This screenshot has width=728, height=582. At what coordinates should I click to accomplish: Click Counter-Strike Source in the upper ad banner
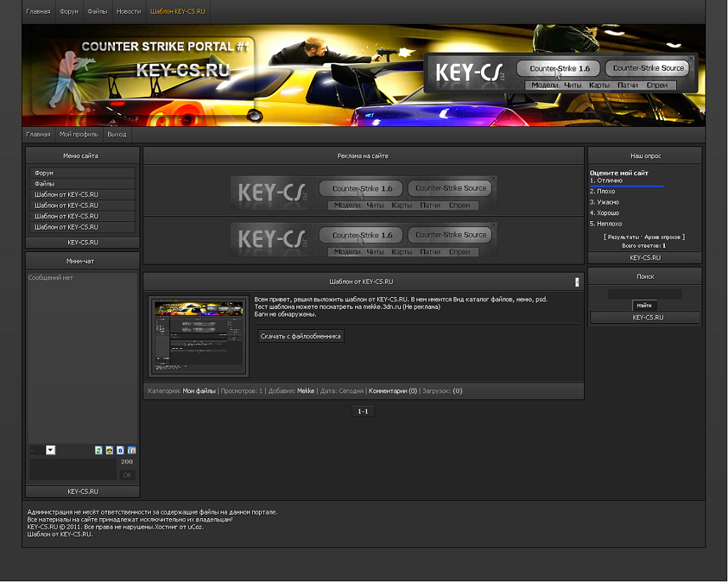(451, 188)
